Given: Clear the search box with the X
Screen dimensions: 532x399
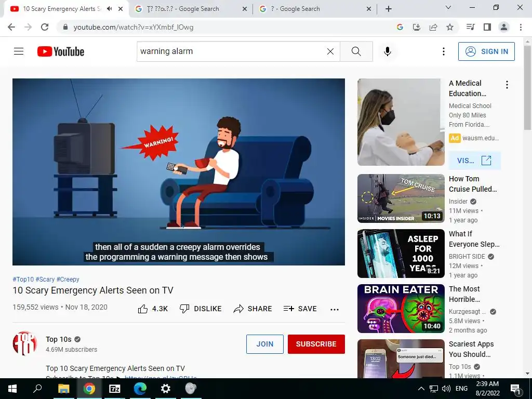Looking at the screenshot, I should pyautogui.click(x=330, y=51).
